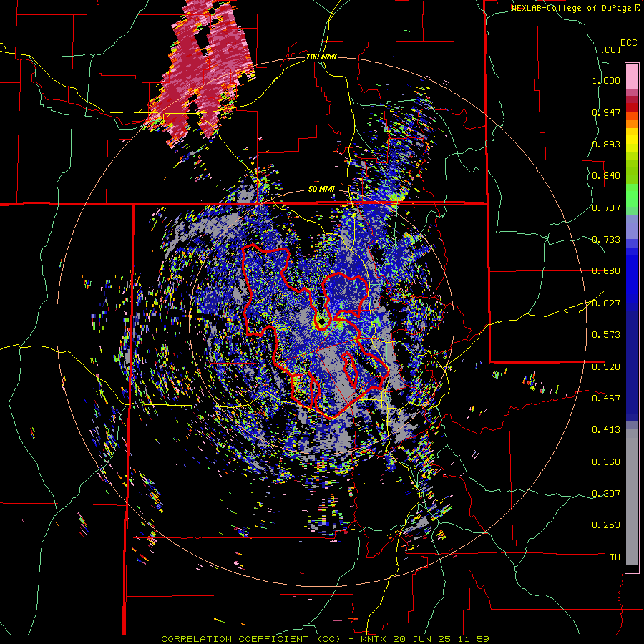644x644 pixels.
Task: Click the small red-outlined oval polygon south of center
Action: pos(350,369)
